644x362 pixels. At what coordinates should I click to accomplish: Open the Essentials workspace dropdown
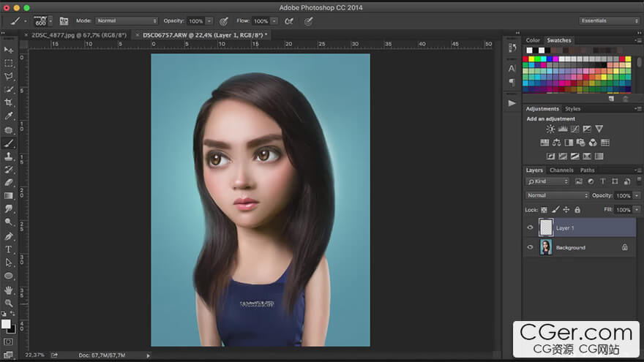pos(609,20)
